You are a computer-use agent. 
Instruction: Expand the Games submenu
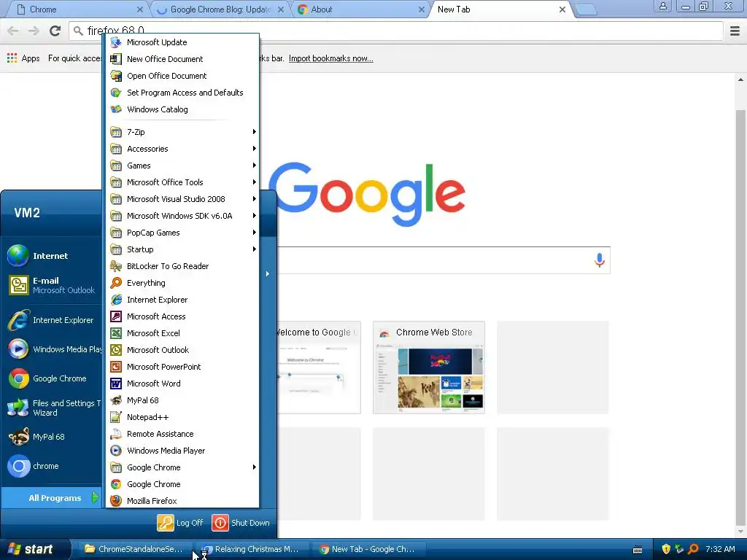click(182, 166)
